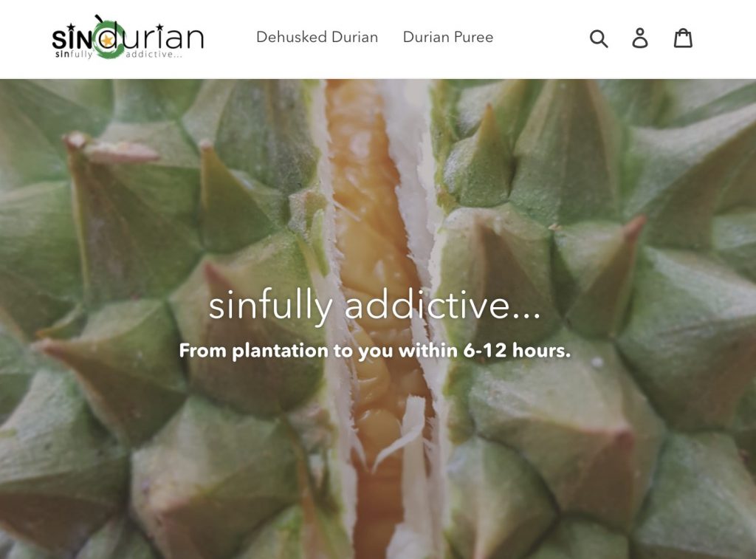
Task: Open the Dehusked Durian menu item
Action: [317, 37]
